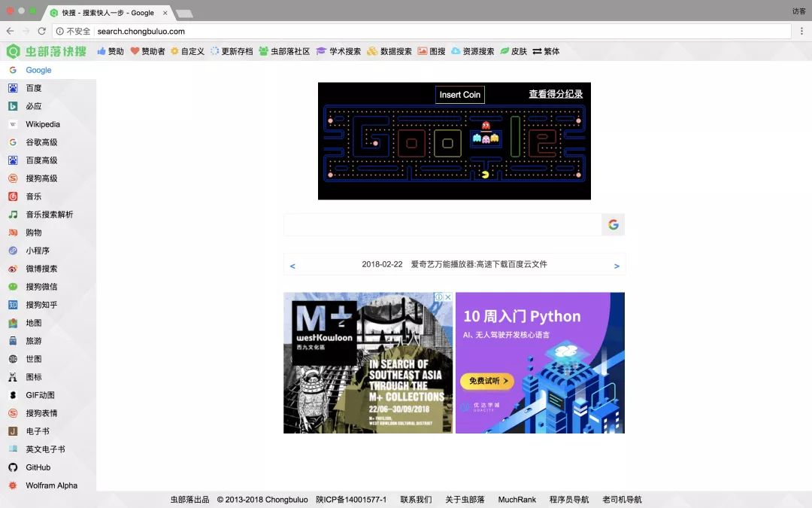This screenshot has width=812, height=508.
Task: Switch to 资源搜索 resource search
Action: pyautogui.click(x=472, y=51)
